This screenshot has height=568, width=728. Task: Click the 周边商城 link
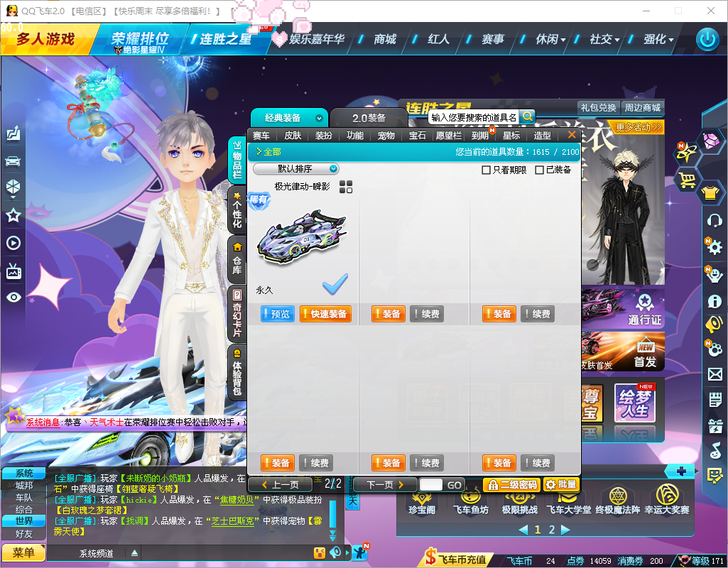(642, 108)
